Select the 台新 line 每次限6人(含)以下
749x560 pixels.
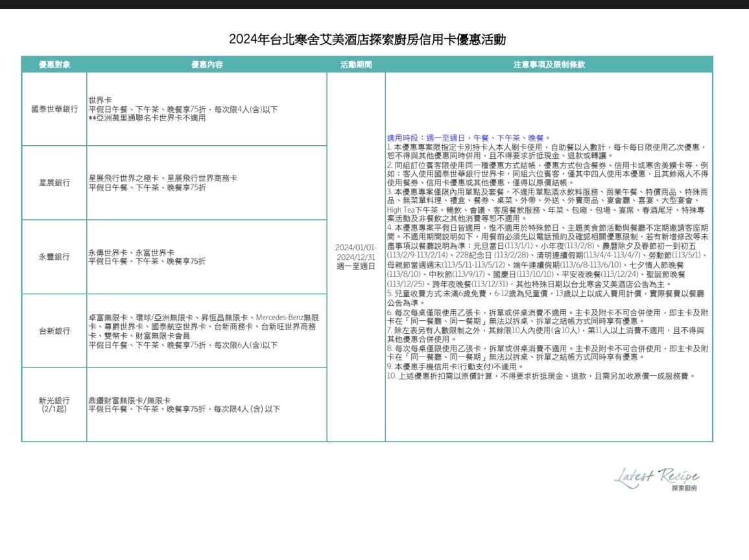(183, 345)
